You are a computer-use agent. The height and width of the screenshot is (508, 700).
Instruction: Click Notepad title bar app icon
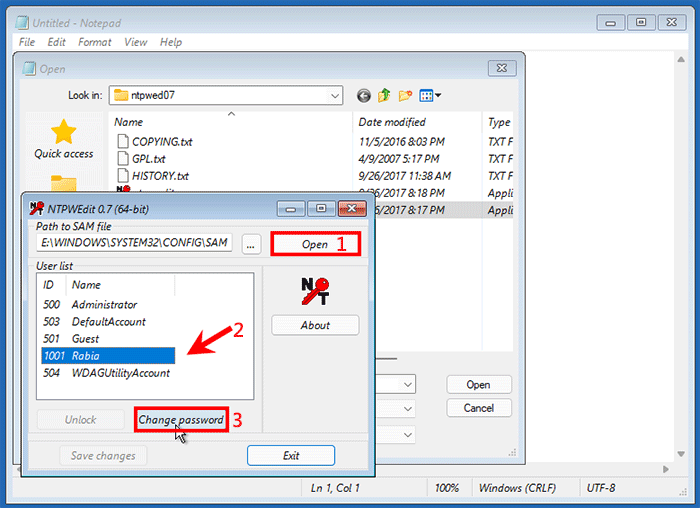click(22, 23)
